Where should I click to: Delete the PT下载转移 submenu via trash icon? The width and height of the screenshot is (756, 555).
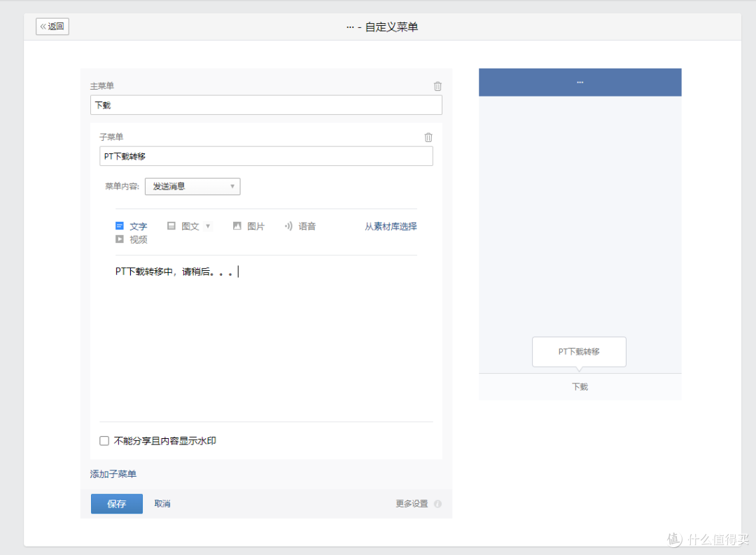(x=428, y=137)
